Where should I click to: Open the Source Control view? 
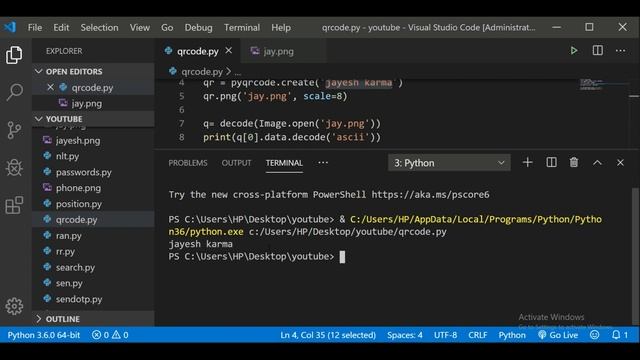coord(14,130)
